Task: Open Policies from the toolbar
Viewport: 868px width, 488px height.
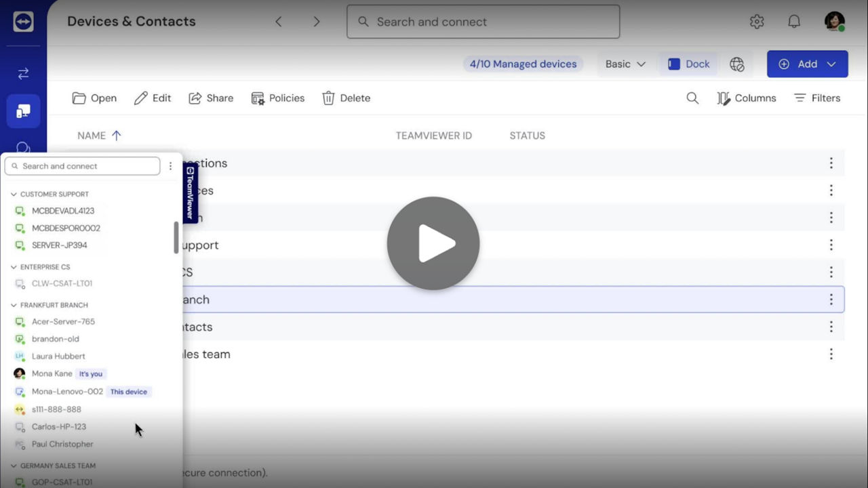Action: click(278, 98)
